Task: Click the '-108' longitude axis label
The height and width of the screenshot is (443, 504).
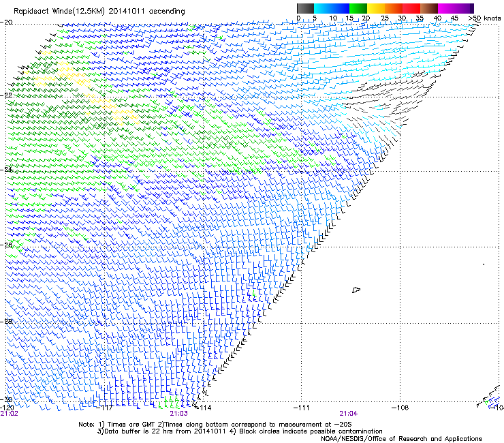Action: 400,408
